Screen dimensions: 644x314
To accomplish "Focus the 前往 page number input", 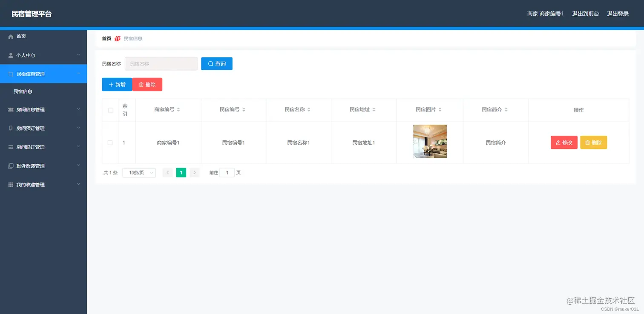I will 227,173.
